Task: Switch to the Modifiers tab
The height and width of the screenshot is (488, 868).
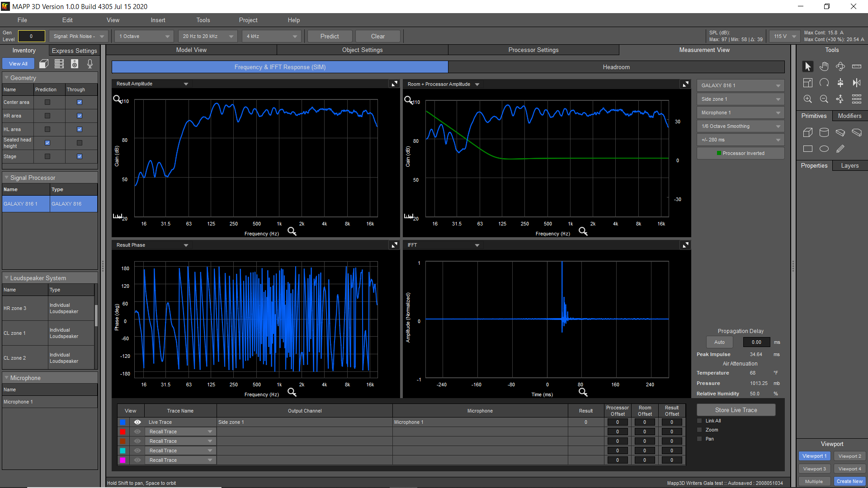Action: [849, 116]
